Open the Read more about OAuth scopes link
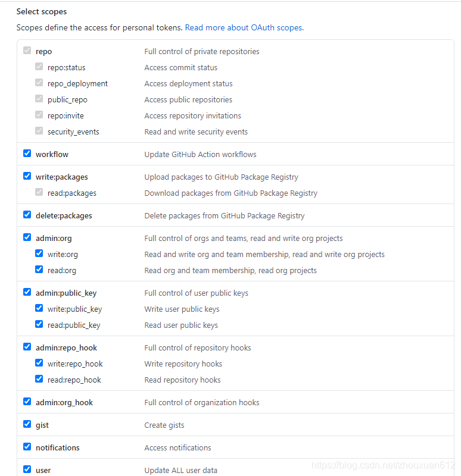 (x=244, y=27)
